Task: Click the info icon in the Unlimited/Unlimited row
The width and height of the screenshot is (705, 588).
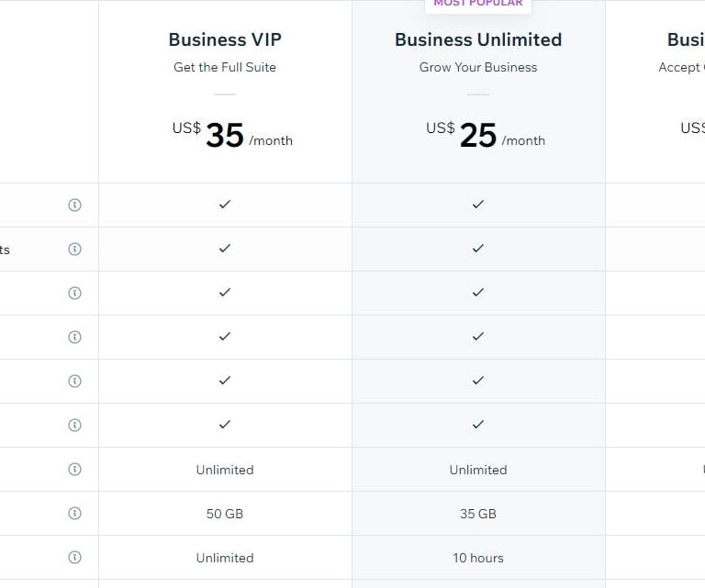Action: coord(75,469)
